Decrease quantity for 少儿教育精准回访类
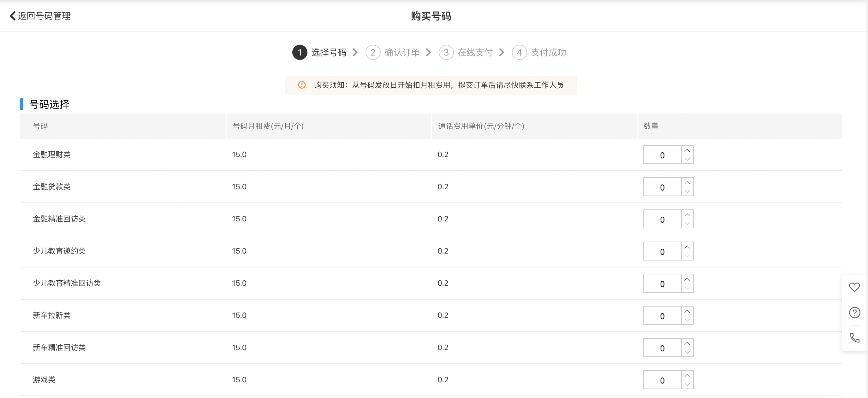 click(x=687, y=288)
